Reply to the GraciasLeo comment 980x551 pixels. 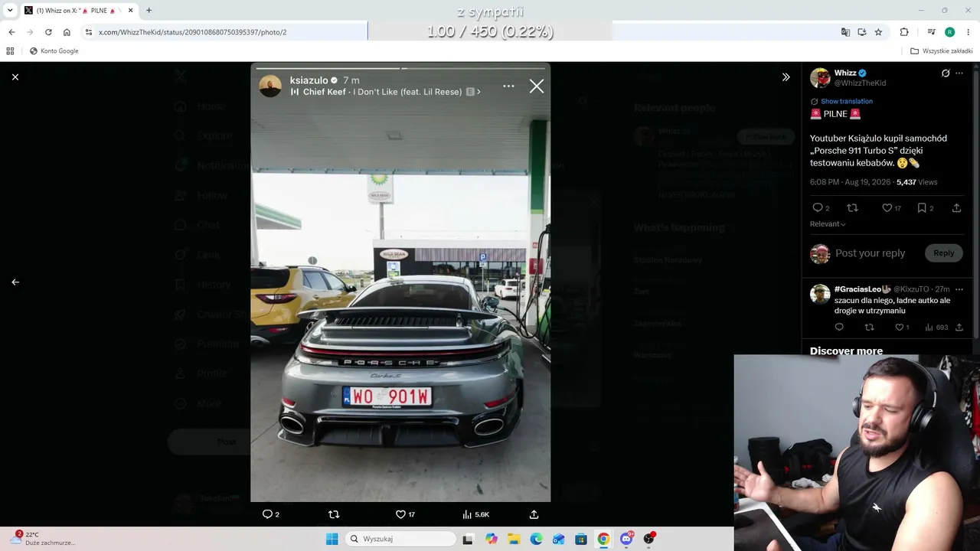coord(839,328)
